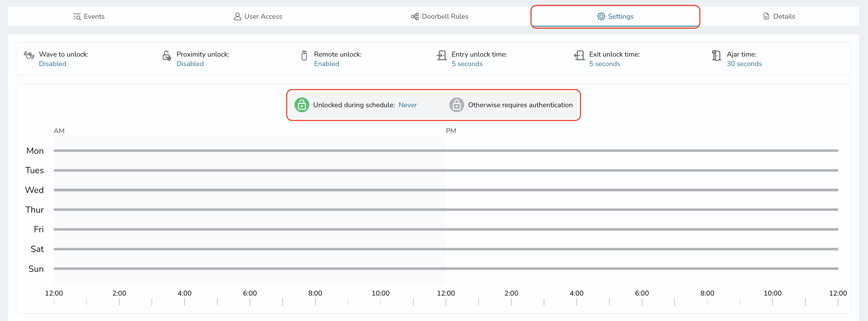Click the Never schedule link
Image resolution: width=868 pixels, height=321 pixels.
point(408,105)
